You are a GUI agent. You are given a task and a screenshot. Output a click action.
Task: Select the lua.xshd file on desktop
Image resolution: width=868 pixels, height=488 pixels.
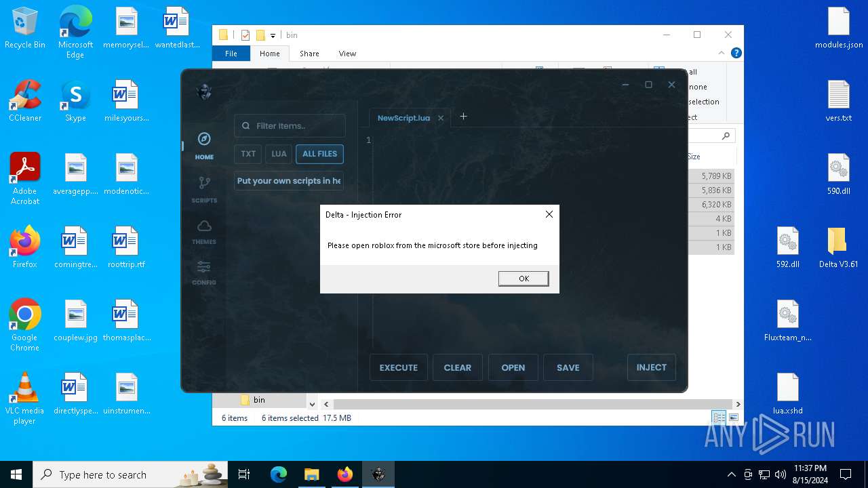click(788, 394)
